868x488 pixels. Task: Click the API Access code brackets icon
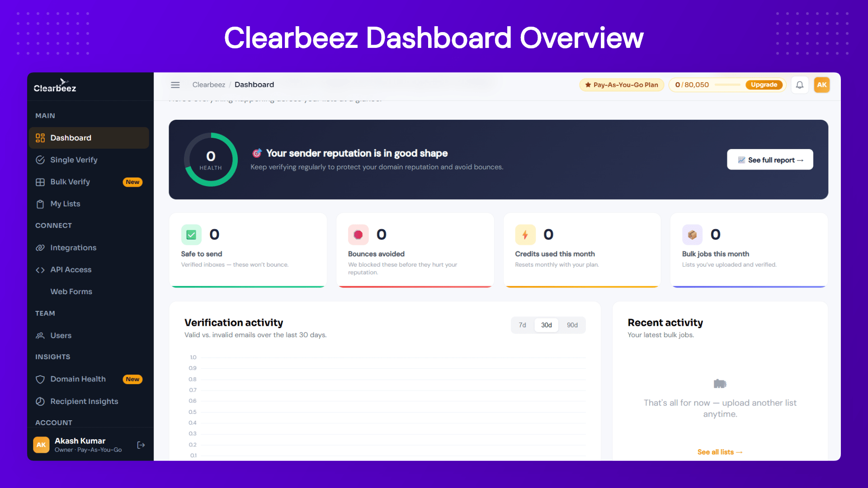pyautogui.click(x=40, y=270)
